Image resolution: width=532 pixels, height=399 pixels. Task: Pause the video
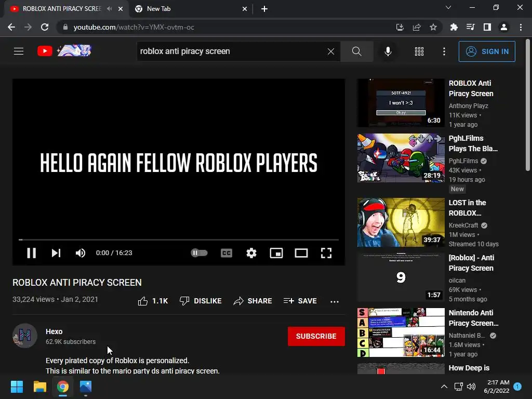(x=32, y=253)
